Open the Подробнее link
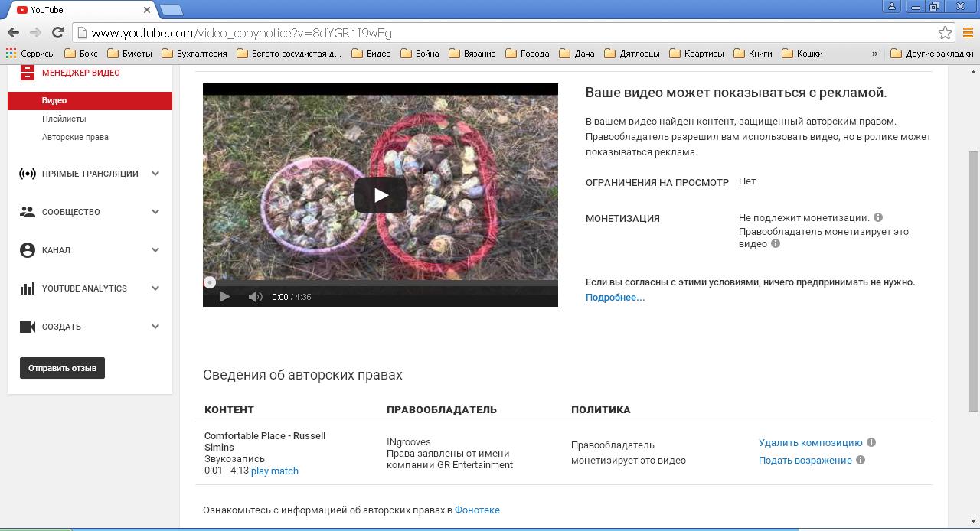The width and height of the screenshot is (980, 531). [x=616, y=297]
